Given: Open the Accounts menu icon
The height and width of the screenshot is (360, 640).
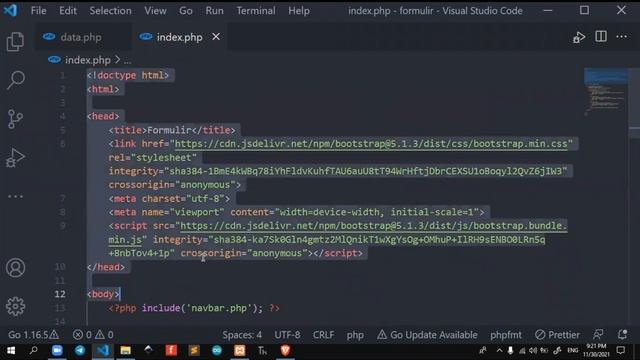Looking at the screenshot, I should [16, 268].
